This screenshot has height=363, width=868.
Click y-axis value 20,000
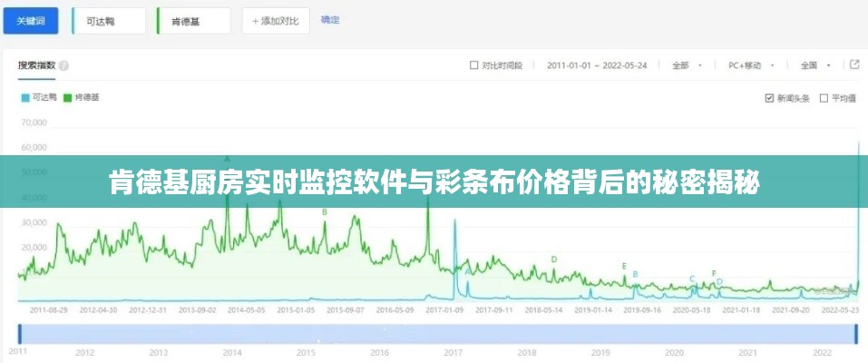[34, 248]
